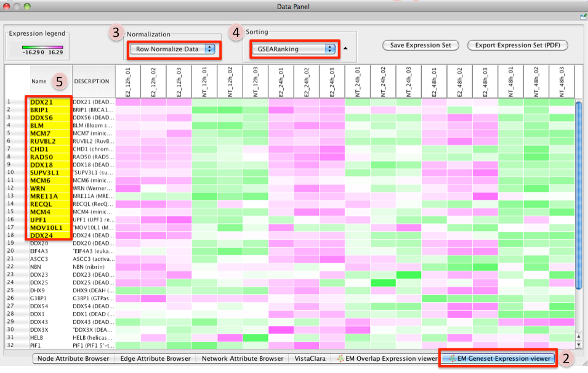
Task: Open the GSEARanking sorting dropdown
Action: coord(292,49)
